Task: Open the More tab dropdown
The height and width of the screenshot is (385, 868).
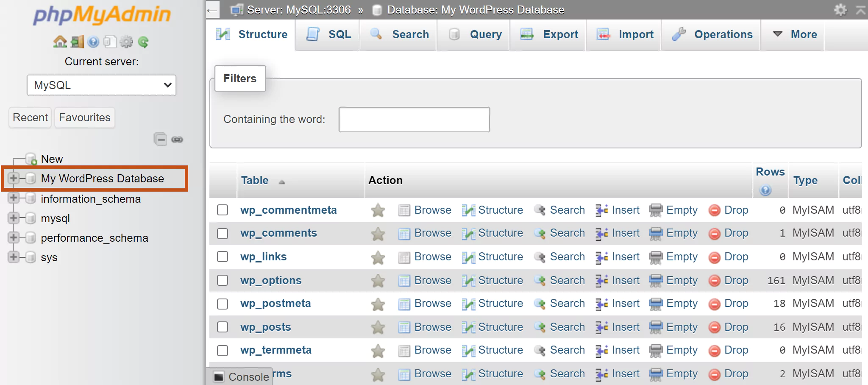Action: 793,35
